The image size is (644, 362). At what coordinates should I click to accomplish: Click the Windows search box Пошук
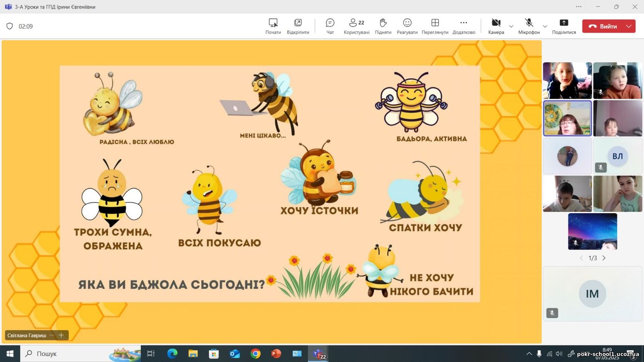click(x=64, y=353)
